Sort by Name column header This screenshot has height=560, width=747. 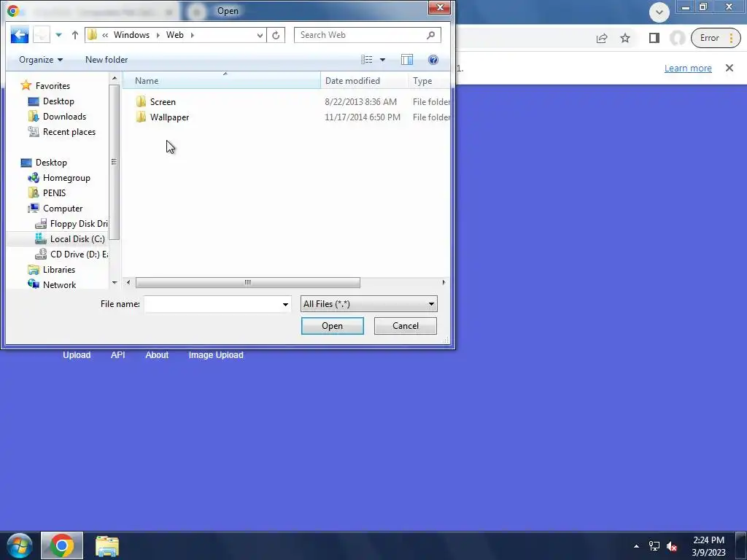point(222,80)
